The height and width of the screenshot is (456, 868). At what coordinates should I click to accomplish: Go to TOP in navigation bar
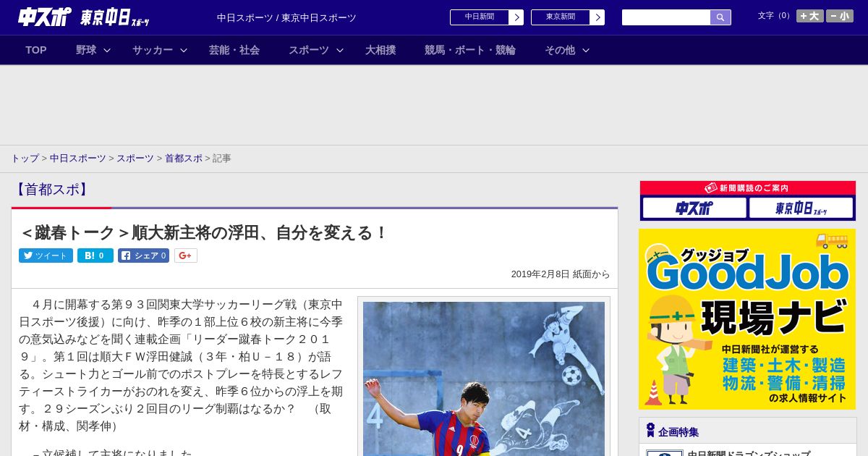click(x=36, y=50)
